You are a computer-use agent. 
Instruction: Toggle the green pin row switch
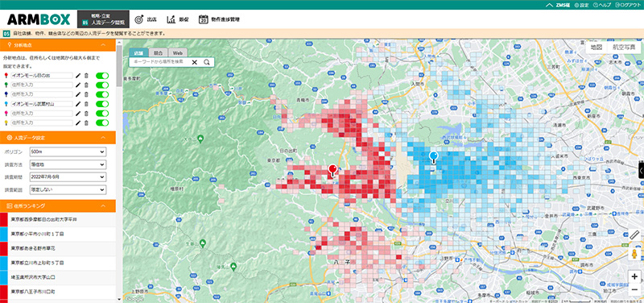coord(102,85)
